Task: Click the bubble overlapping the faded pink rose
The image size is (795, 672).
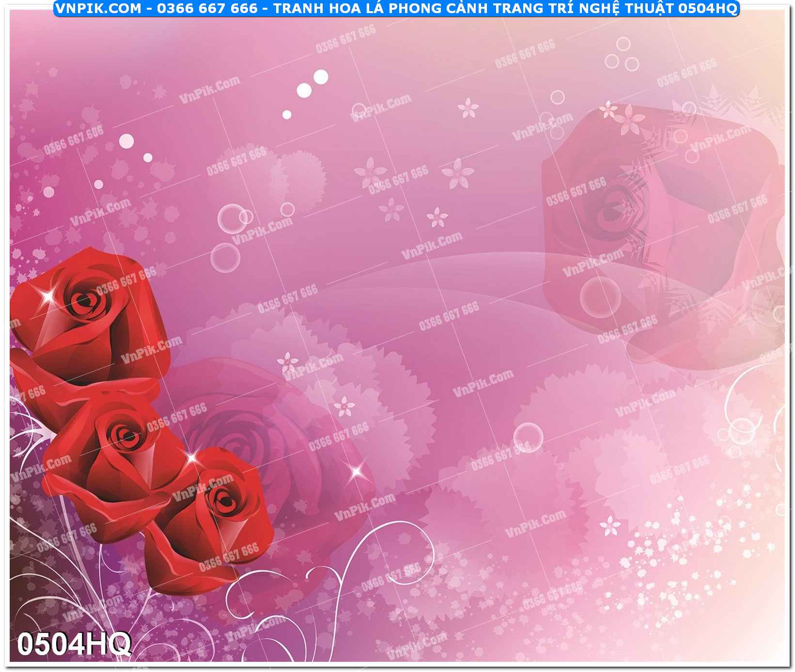Action: click(600, 297)
